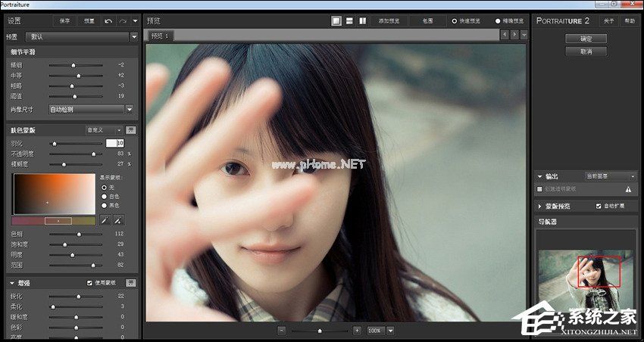Click the redo arrow icon
Screen dimensions: 644x342
coord(123,20)
